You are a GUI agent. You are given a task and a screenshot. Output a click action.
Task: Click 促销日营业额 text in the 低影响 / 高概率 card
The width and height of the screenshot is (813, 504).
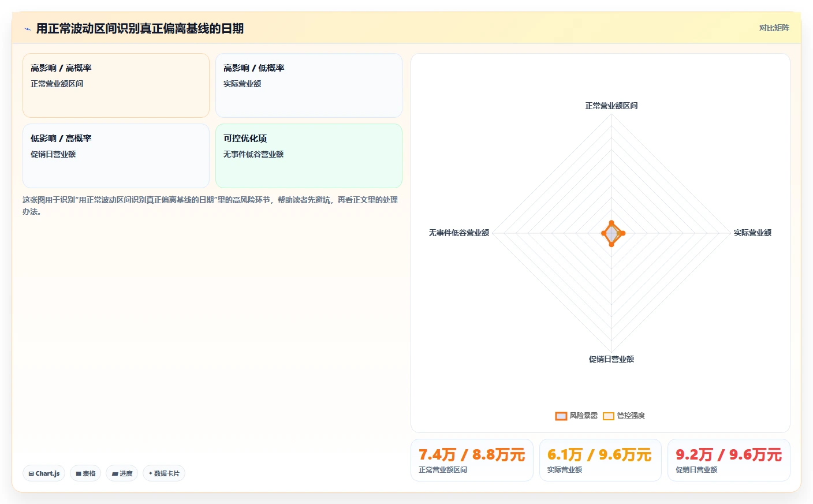(53, 154)
